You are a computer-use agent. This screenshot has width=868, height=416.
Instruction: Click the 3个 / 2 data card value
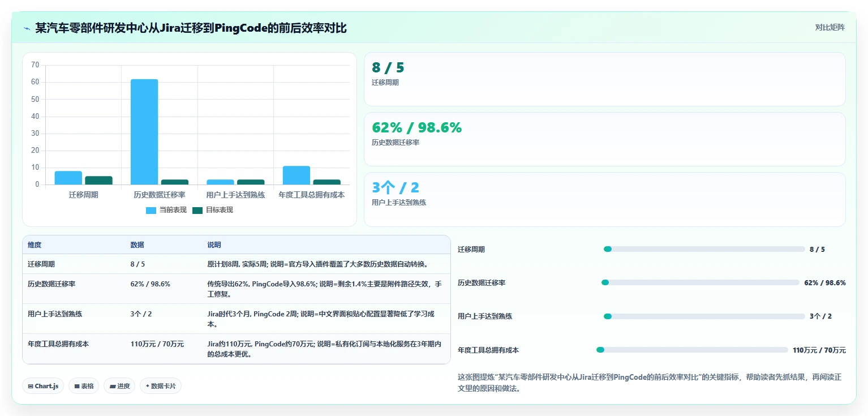pos(396,188)
